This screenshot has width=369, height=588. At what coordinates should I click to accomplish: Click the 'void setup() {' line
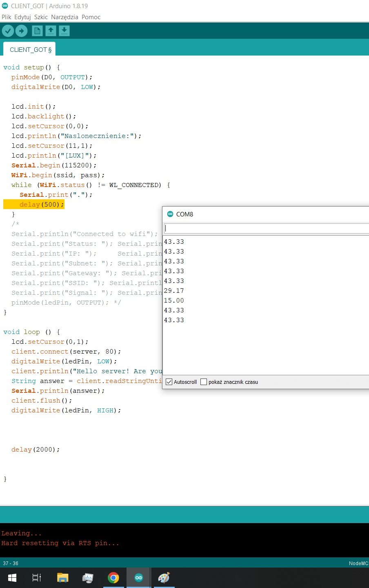pos(31,67)
